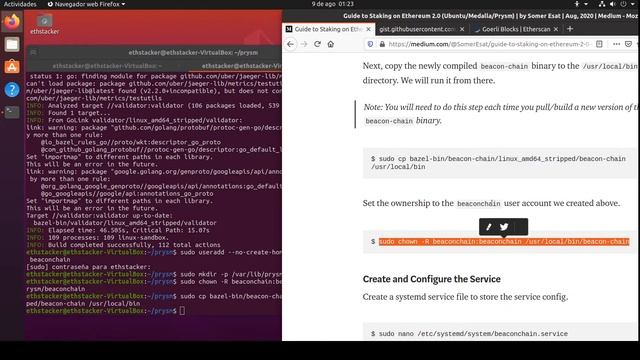The width and height of the screenshot is (640, 360).
Task: Open the clock showing 9 de ago 01:23
Action: tap(333, 4)
